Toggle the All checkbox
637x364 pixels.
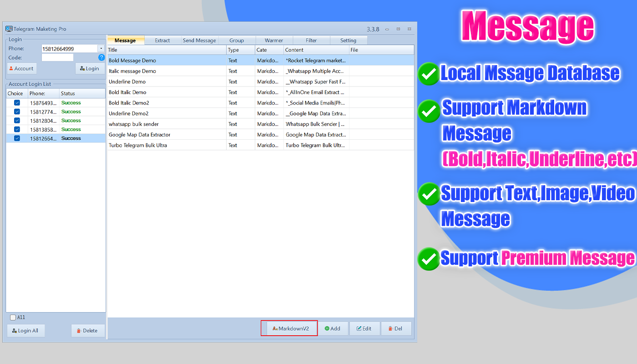(13, 318)
